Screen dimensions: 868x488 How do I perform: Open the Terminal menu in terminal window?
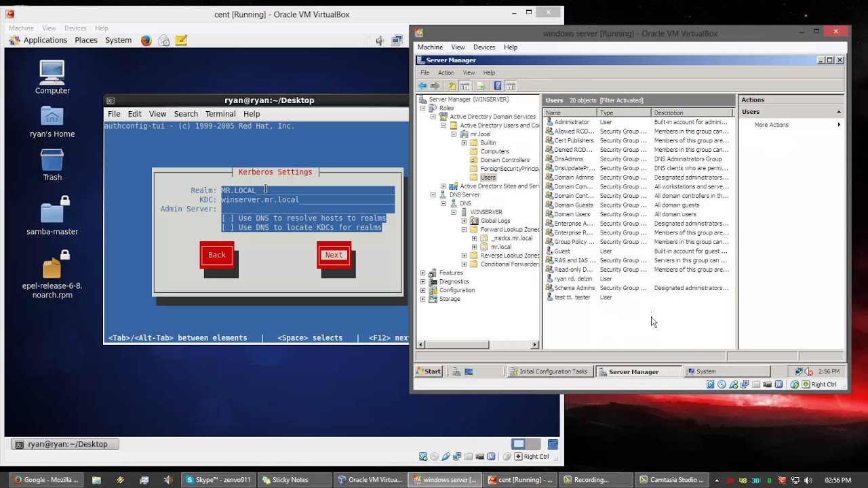[220, 114]
